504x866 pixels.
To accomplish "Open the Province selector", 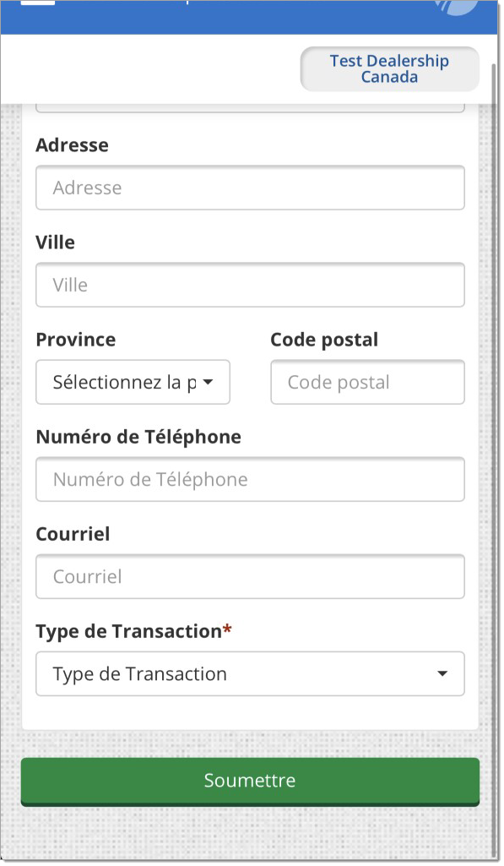I will pos(133,382).
